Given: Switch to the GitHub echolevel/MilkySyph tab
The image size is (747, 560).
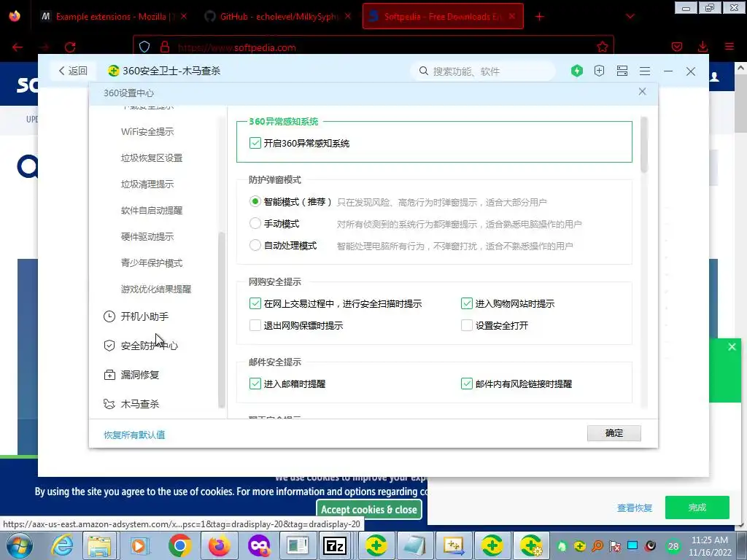Looking at the screenshot, I should point(277,16).
